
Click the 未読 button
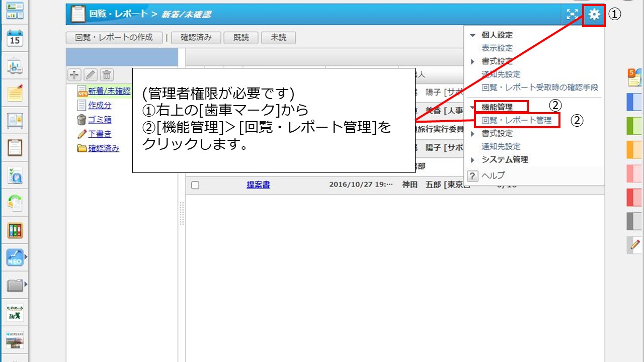click(x=278, y=38)
